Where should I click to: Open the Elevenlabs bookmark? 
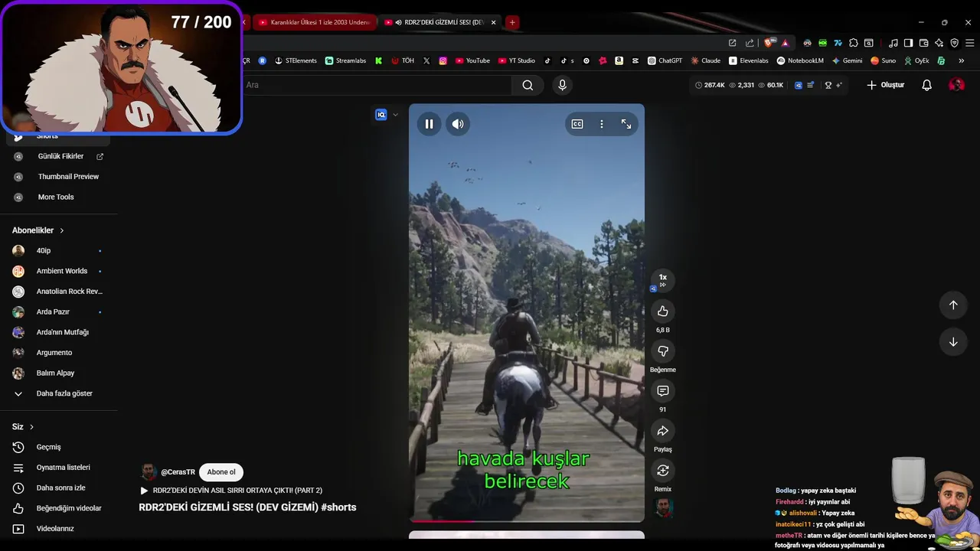click(749, 60)
